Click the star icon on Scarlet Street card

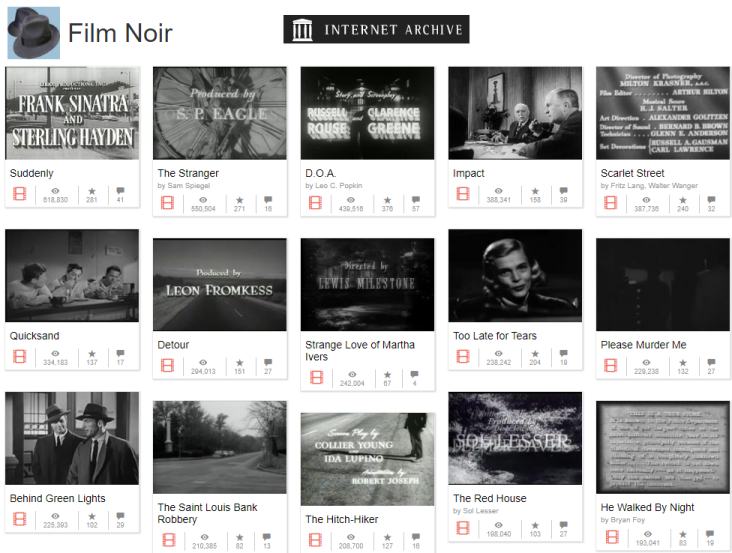pos(683,200)
